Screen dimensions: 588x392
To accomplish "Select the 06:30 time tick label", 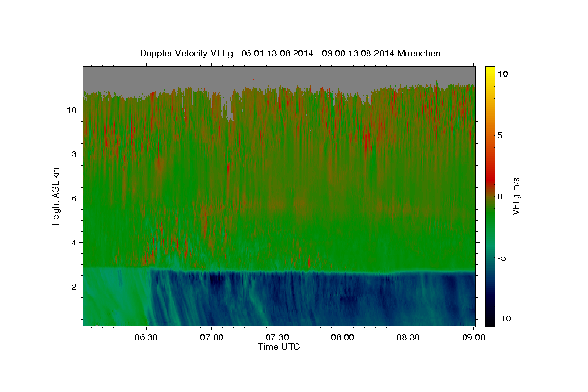I will (x=146, y=338).
